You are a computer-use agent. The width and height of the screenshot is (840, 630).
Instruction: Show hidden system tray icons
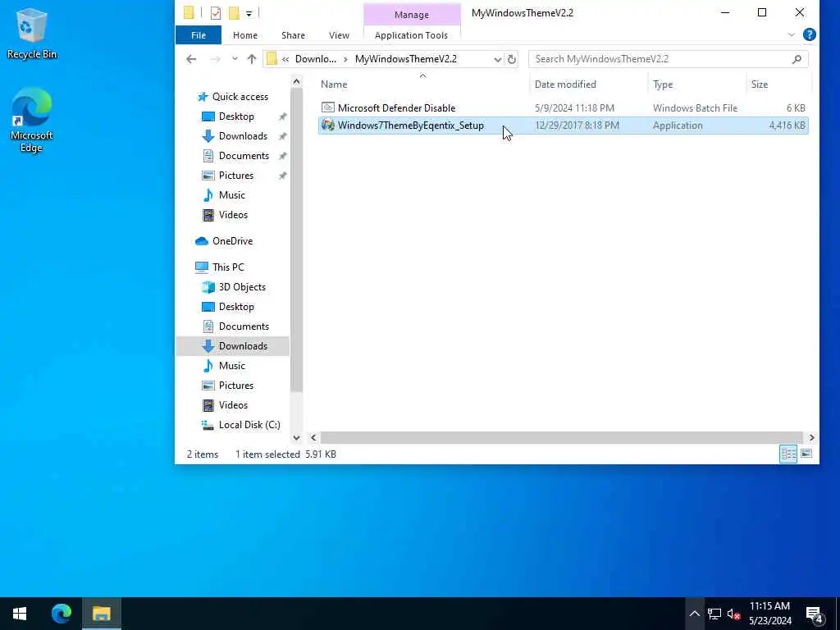[x=694, y=614]
